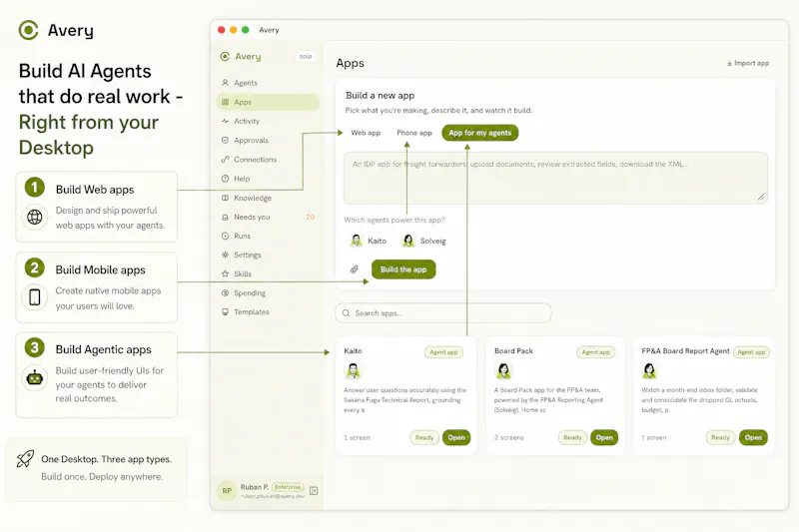Click the Ready status on Kaito card
This screenshot has width=799, height=532.
423,437
